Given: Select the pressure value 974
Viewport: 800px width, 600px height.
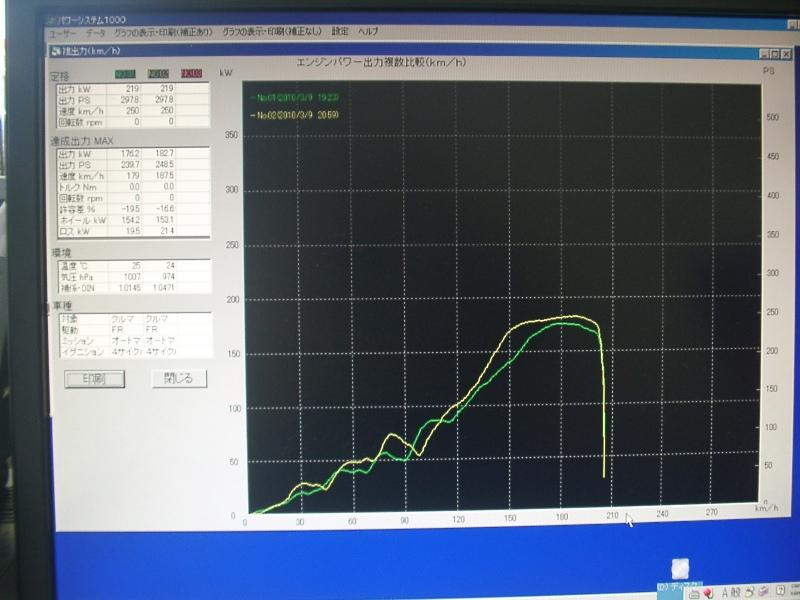Looking at the screenshot, I should pos(168,277).
